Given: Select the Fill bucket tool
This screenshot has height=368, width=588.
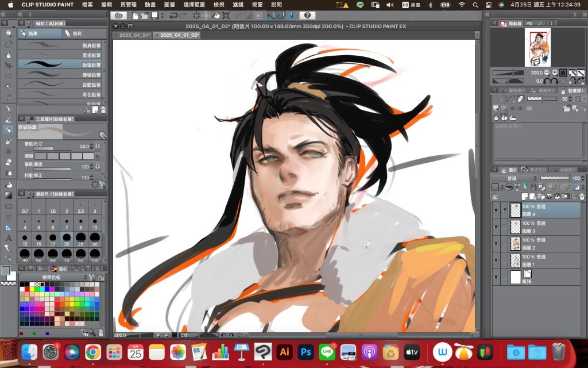Looking at the screenshot, I should [8, 185].
